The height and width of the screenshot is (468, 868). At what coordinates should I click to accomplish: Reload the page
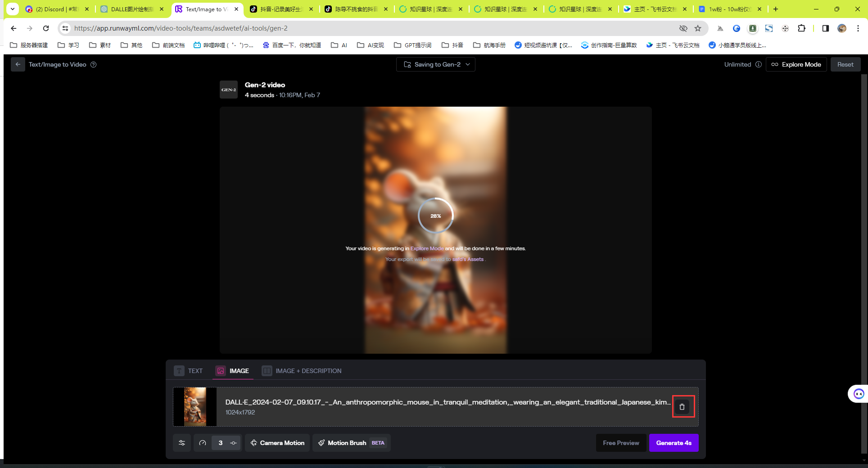coord(46,28)
